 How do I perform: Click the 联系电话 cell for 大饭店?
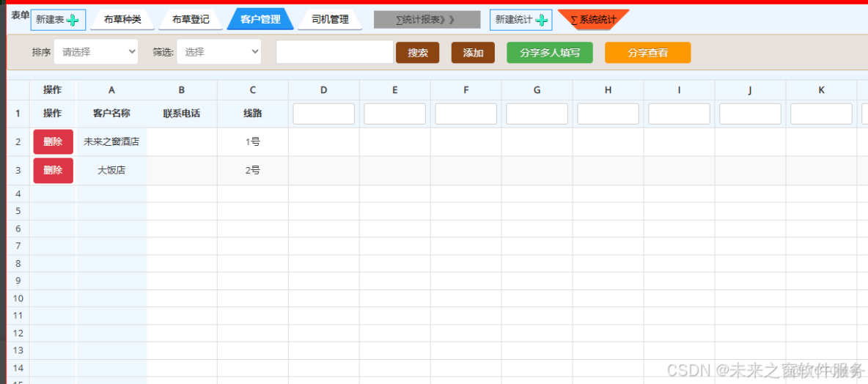click(182, 171)
